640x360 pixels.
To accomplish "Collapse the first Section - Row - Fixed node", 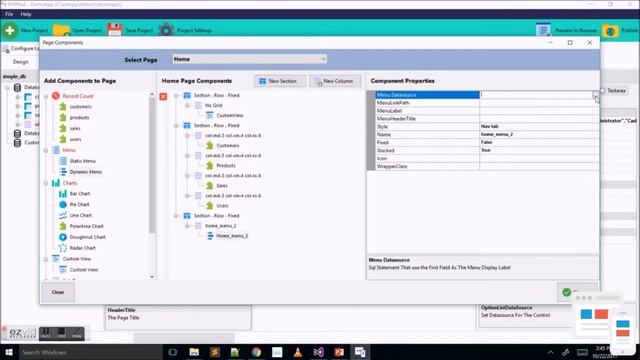I will click(176, 96).
